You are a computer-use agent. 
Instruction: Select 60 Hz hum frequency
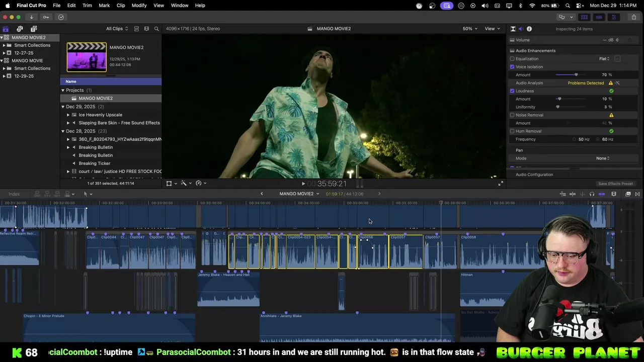[598, 139]
